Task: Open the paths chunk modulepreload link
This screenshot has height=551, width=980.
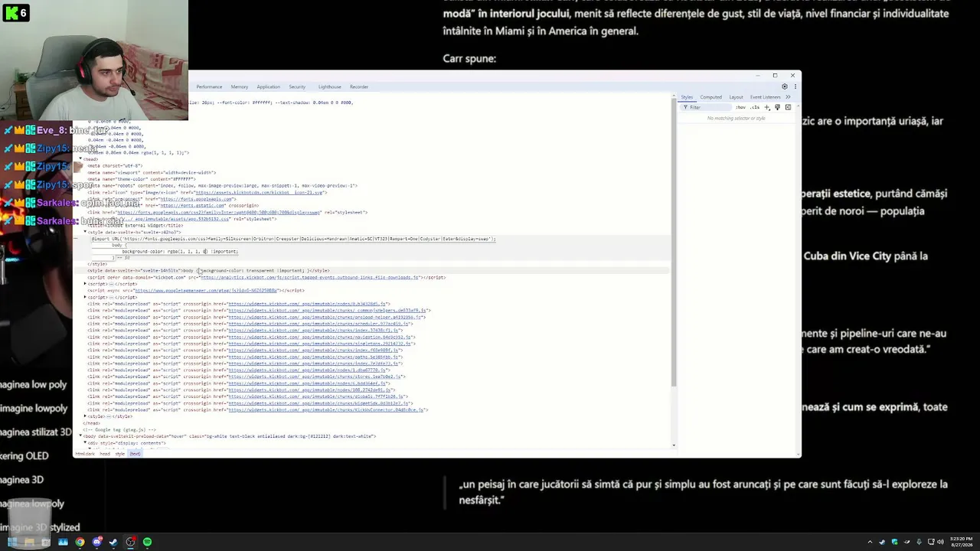Action: (315, 357)
